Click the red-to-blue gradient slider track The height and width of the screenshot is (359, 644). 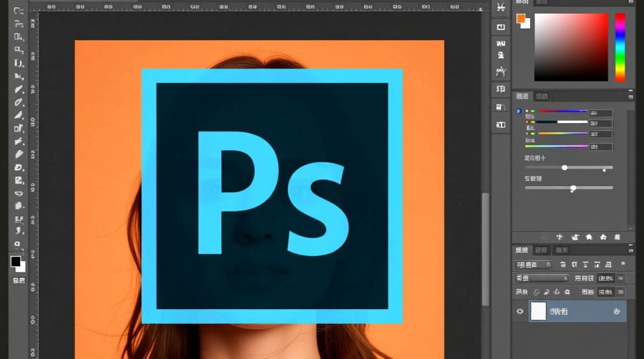pyautogui.click(x=563, y=111)
